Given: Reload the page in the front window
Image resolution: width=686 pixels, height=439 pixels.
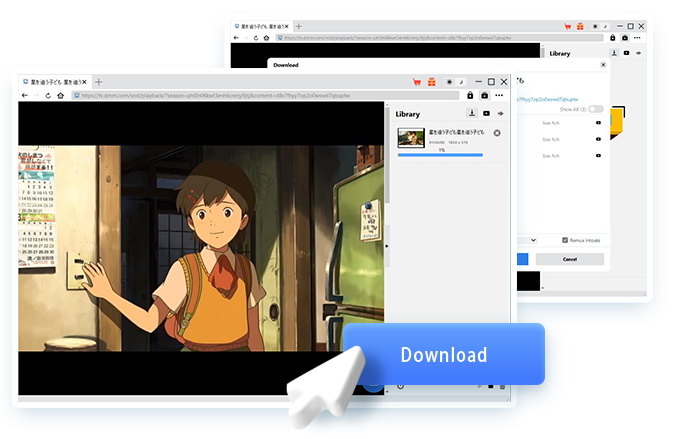Looking at the screenshot, I should (48, 95).
